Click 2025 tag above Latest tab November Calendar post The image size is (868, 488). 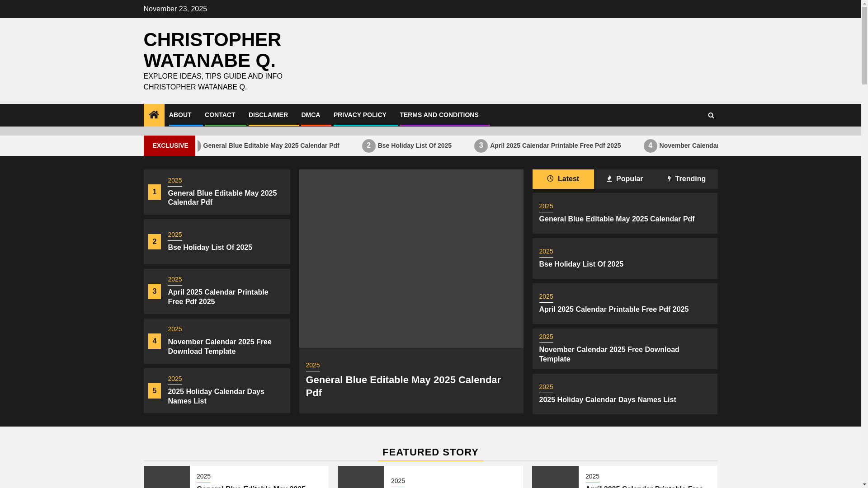[x=546, y=337]
